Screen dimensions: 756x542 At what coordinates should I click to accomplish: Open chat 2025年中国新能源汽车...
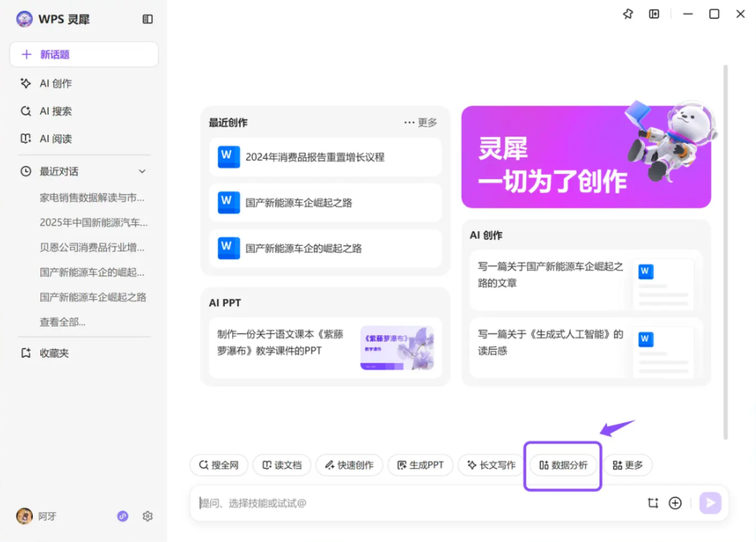pyautogui.click(x=93, y=223)
